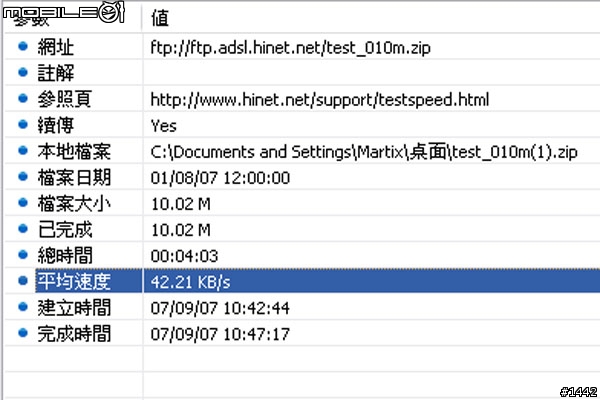
Task: Click the testspeed.html reference page URL
Action: coord(320,100)
